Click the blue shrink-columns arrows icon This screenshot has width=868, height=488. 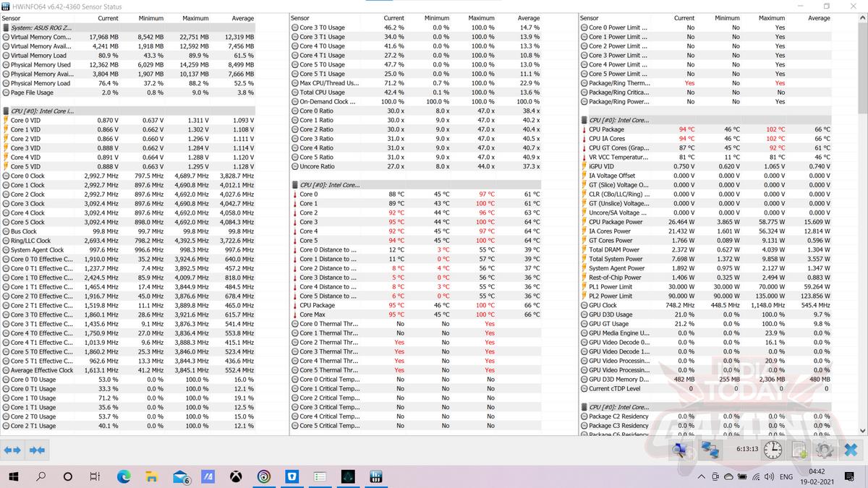tap(37, 450)
